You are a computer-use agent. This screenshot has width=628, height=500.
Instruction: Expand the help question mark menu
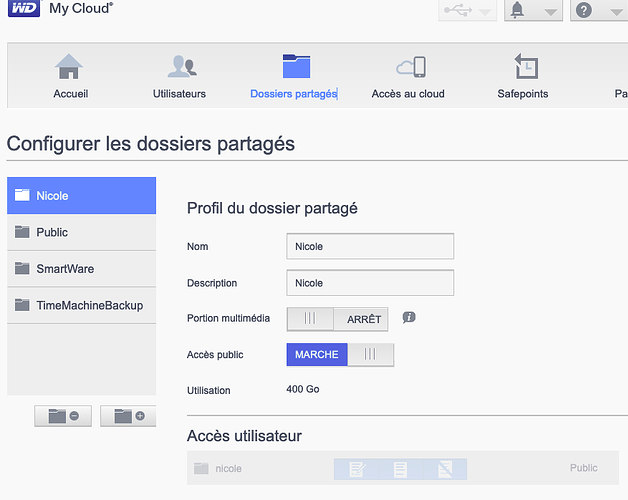[x=599, y=10]
